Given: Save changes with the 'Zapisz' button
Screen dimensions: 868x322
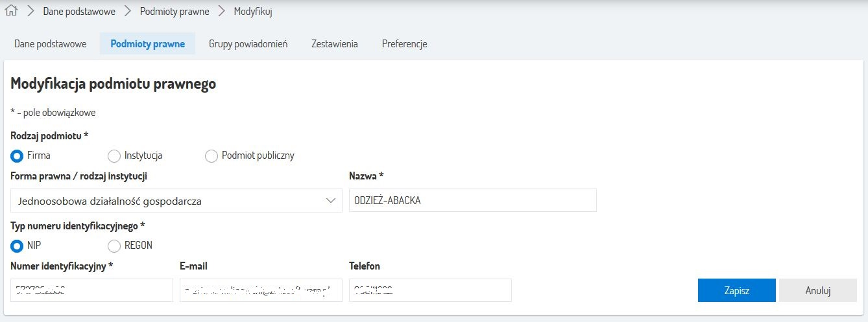Looking at the screenshot, I should [736, 290].
